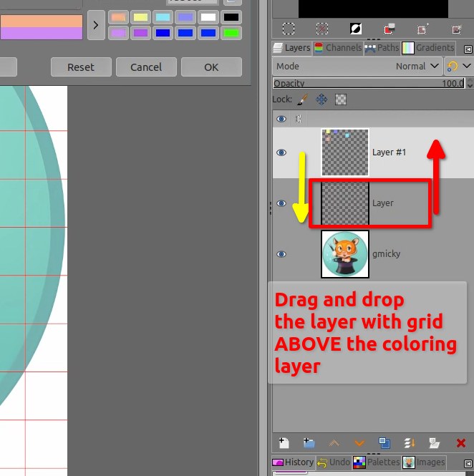Click the new layer group icon

pyautogui.click(x=309, y=443)
